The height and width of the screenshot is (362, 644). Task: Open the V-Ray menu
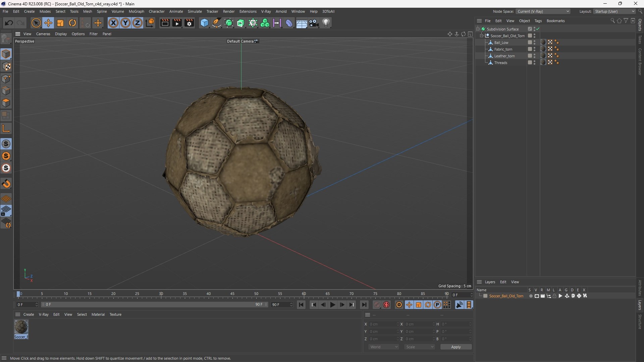(266, 11)
